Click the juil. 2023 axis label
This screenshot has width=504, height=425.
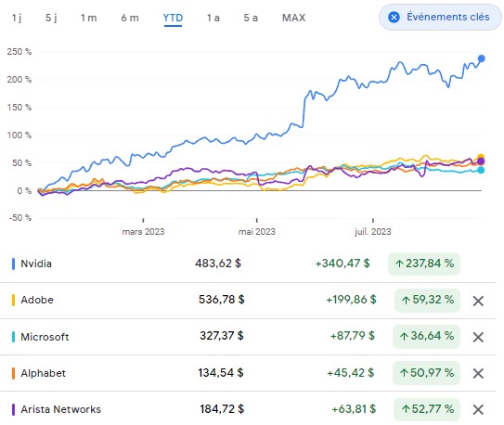pyautogui.click(x=373, y=232)
